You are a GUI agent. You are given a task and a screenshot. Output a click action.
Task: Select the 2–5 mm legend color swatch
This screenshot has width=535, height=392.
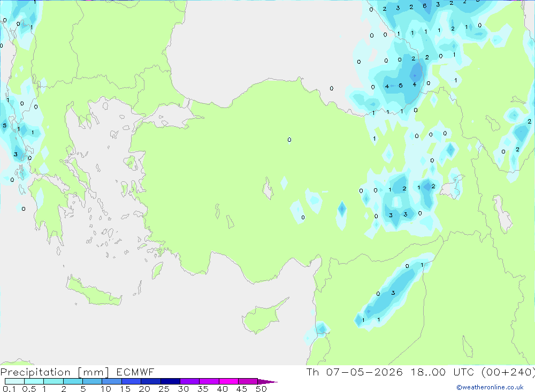(x=73, y=381)
